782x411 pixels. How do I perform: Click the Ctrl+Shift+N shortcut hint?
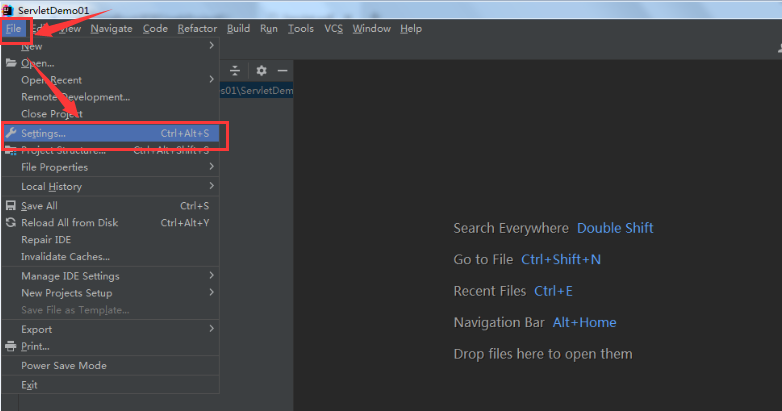pos(561,259)
